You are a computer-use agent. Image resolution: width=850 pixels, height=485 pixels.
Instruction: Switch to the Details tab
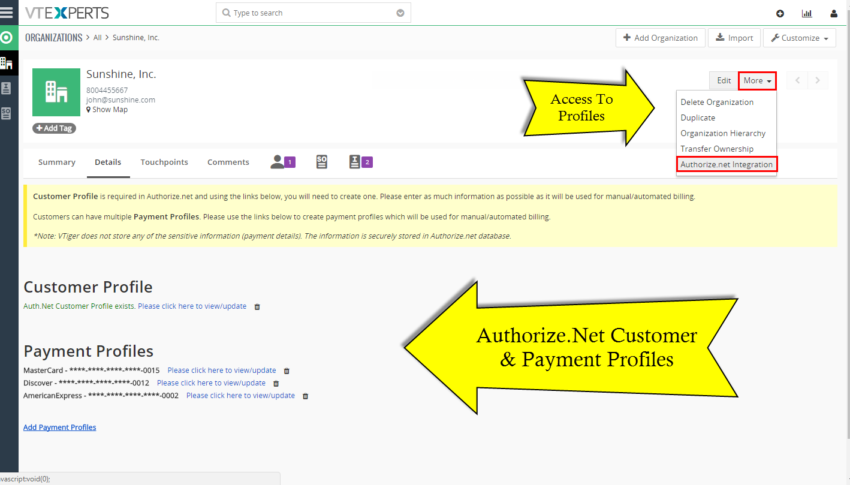[x=108, y=162]
